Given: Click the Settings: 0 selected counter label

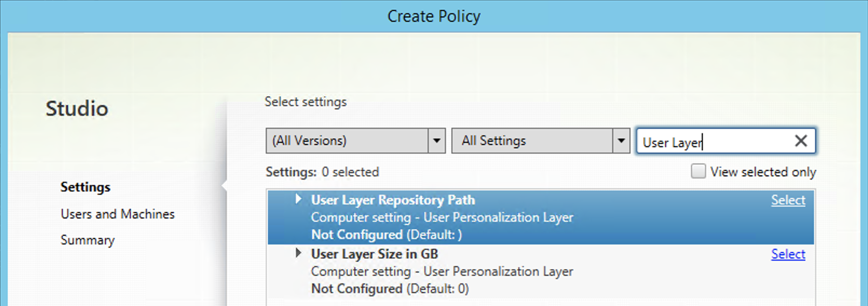Looking at the screenshot, I should coord(322,172).
